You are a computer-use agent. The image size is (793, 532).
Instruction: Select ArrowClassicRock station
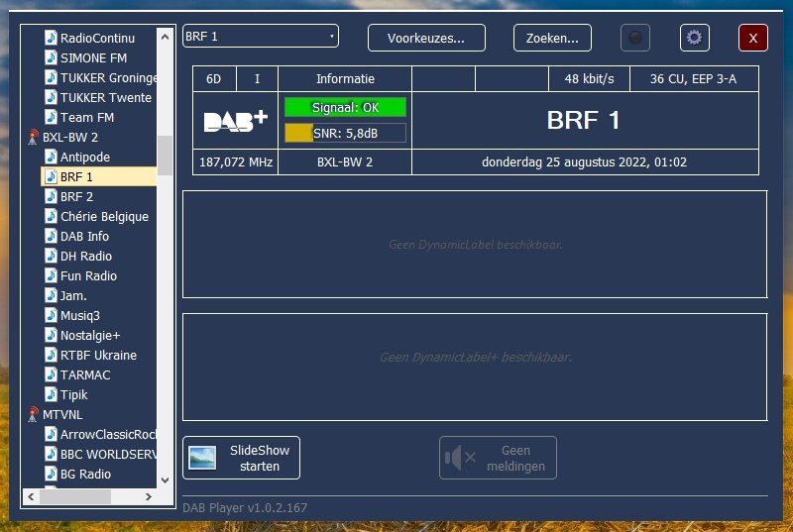point(108,435)
